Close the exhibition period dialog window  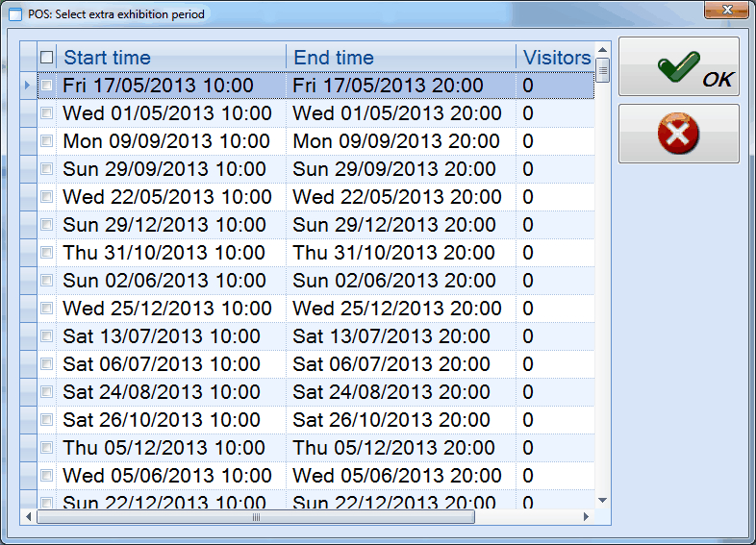click(x=727, y=12)
